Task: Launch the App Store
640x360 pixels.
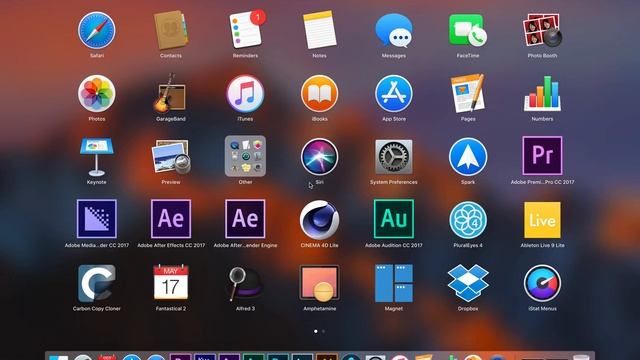Action: 394,93
